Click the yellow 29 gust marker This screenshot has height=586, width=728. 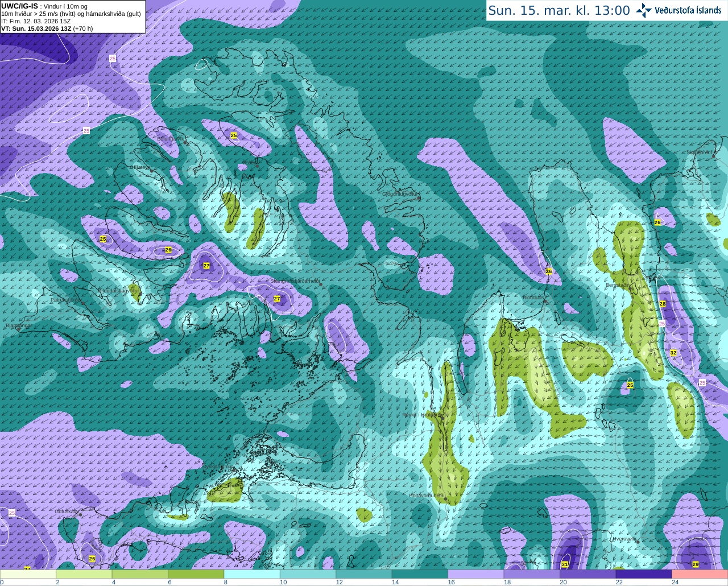pos(696,564)
